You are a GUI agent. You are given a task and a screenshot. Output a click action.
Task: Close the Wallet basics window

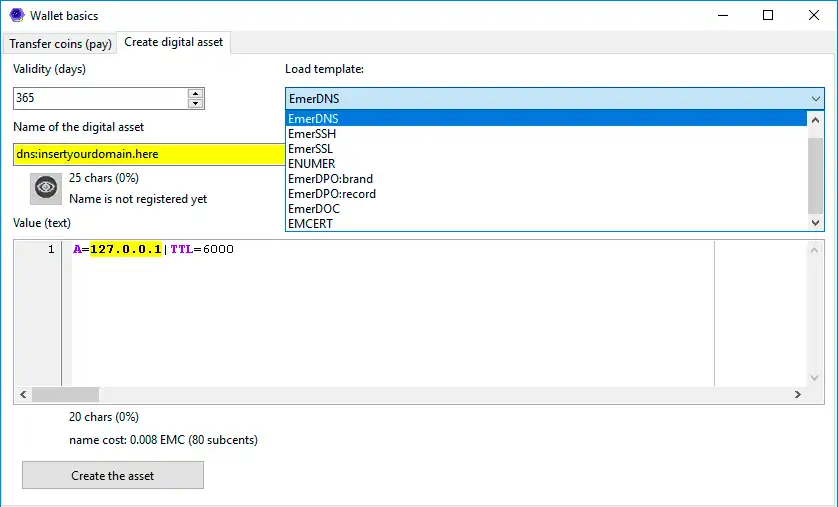pos(813,15)
